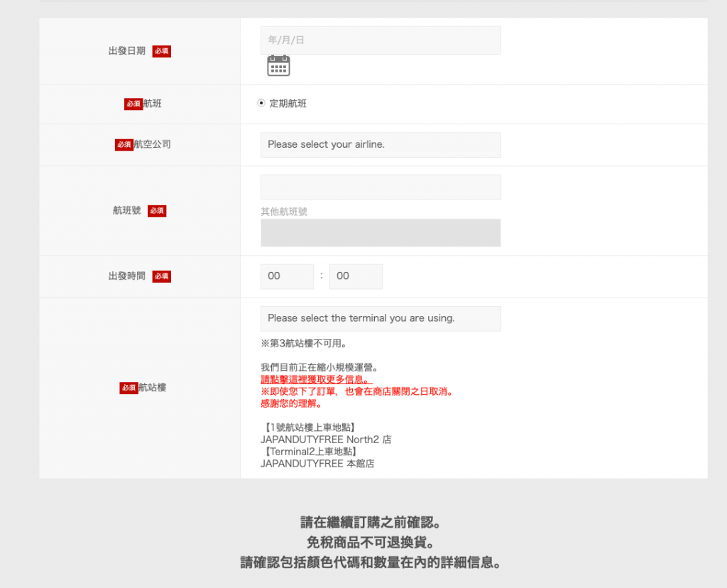The image size is (727, 588).
Task: Expand the terminal selection dropdown
Action: click(x=381, y=318)
